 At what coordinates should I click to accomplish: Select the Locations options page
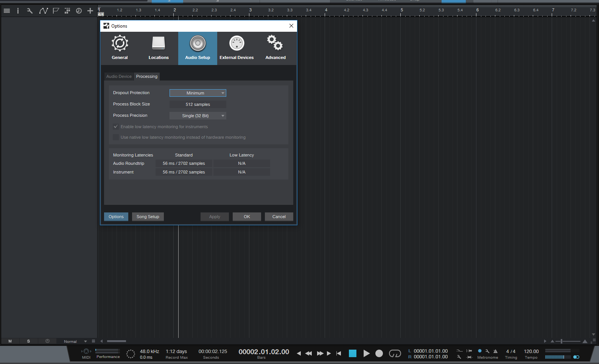coord(159,48)
